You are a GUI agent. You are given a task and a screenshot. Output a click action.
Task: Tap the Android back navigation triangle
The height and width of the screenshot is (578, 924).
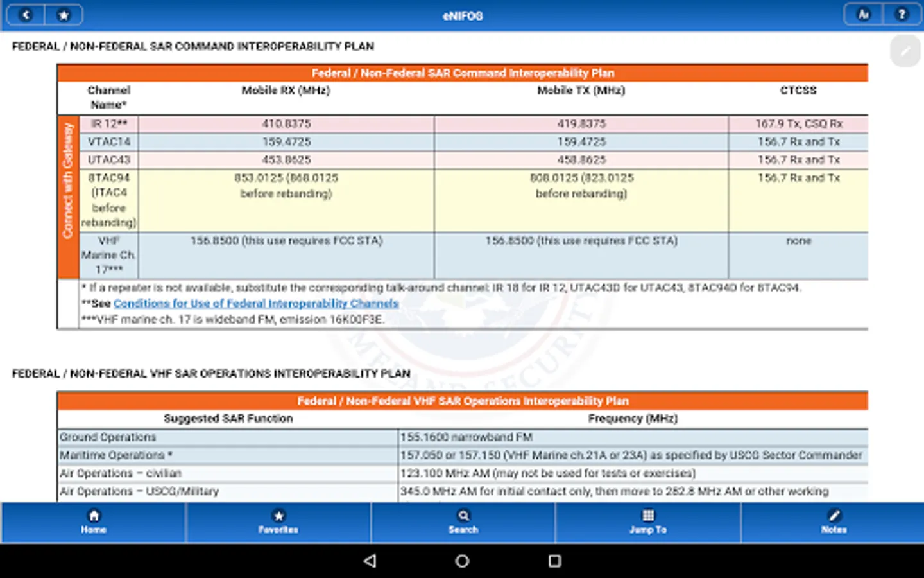(x=370, y=561)
